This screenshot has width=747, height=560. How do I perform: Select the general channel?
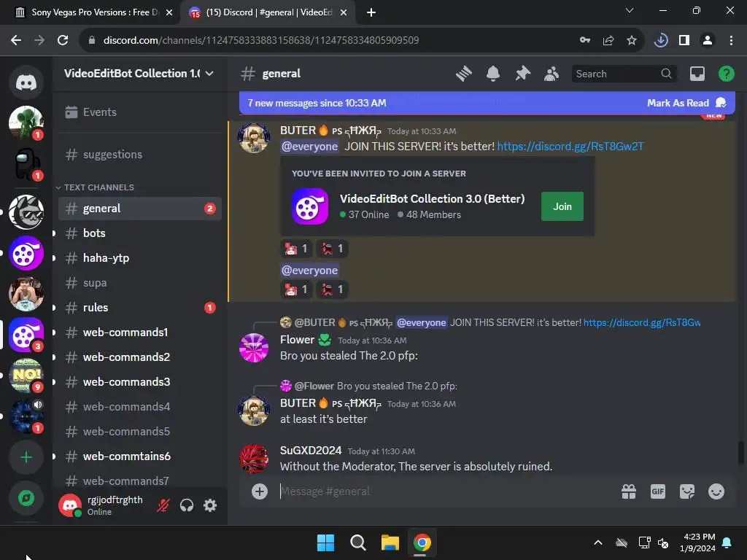139,209
